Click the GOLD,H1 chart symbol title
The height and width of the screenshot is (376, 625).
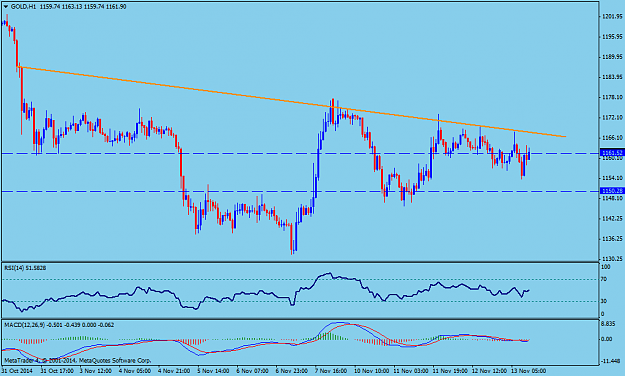tap(23, 7)
